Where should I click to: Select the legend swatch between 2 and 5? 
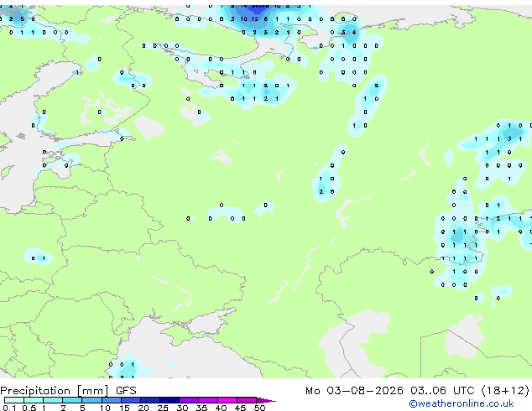click(72, 400)
